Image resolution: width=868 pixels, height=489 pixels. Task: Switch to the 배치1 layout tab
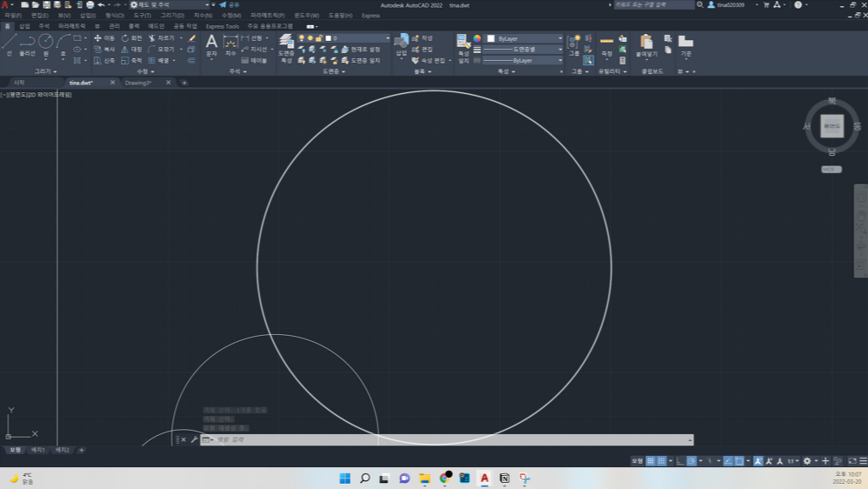[x=37, y=450]
